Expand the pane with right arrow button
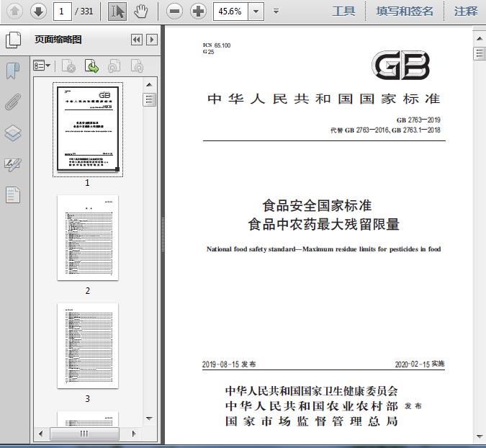This screenshot has height=448, width=486. 152,40
